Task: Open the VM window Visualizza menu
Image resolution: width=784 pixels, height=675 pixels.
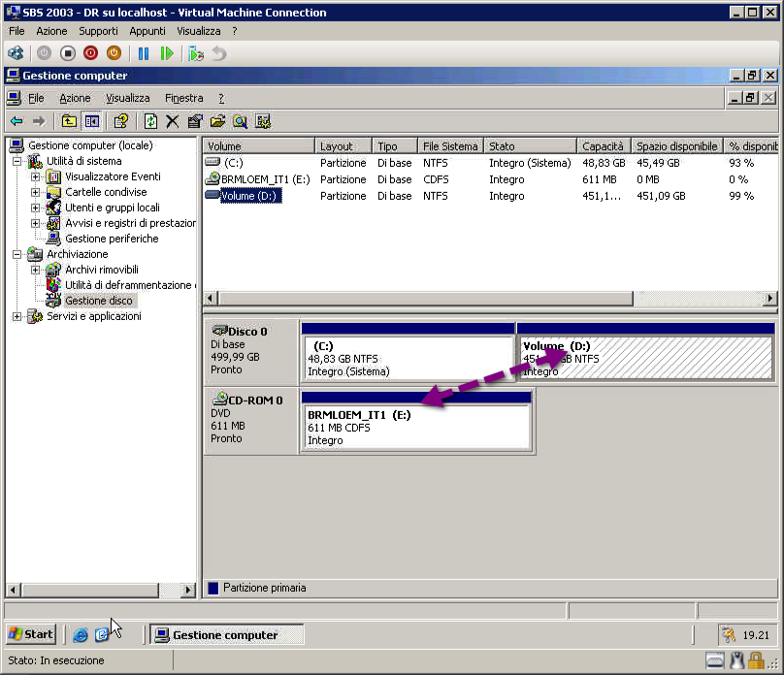Action: tap(199, 31)
